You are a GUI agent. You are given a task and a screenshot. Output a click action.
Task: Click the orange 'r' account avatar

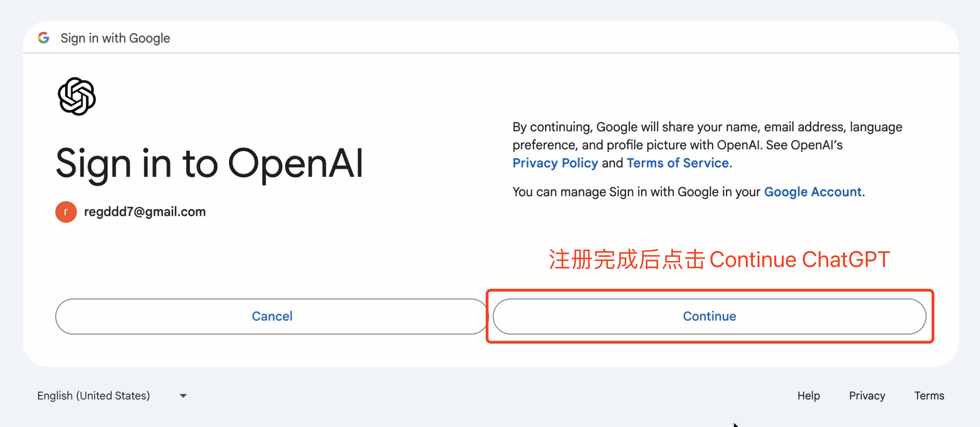click(x=66, y=212)
